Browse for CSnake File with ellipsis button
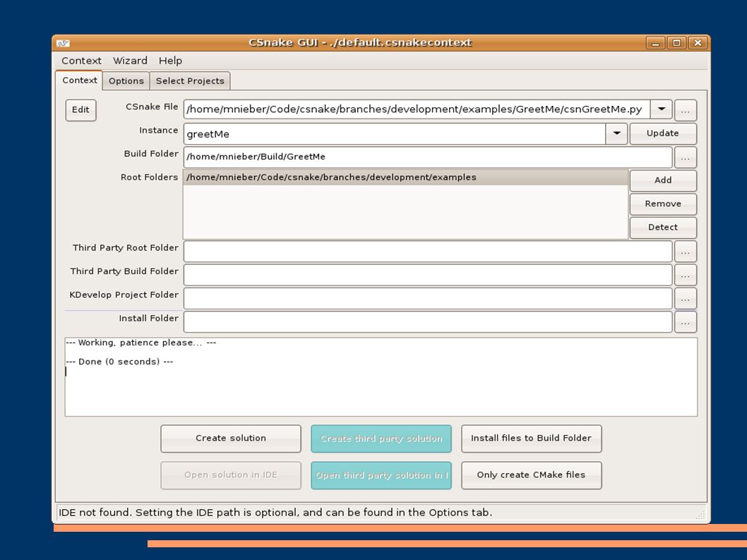The image size is (747, 560). (x=685, y=110)
